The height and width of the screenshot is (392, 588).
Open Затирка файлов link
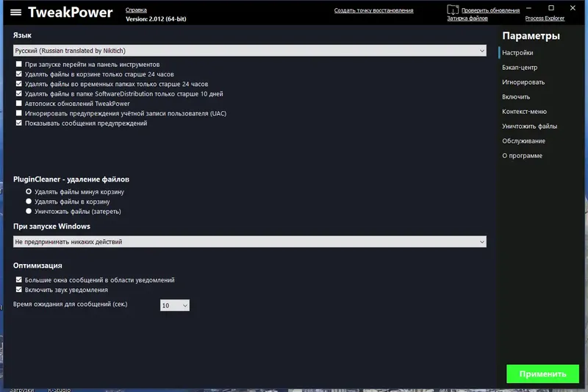(467, 18)
